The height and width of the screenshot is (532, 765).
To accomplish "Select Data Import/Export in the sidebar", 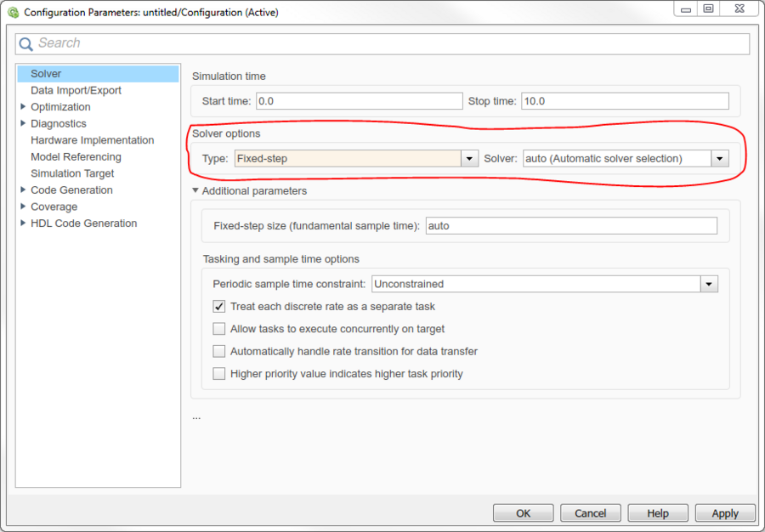I will pos(76,90).
